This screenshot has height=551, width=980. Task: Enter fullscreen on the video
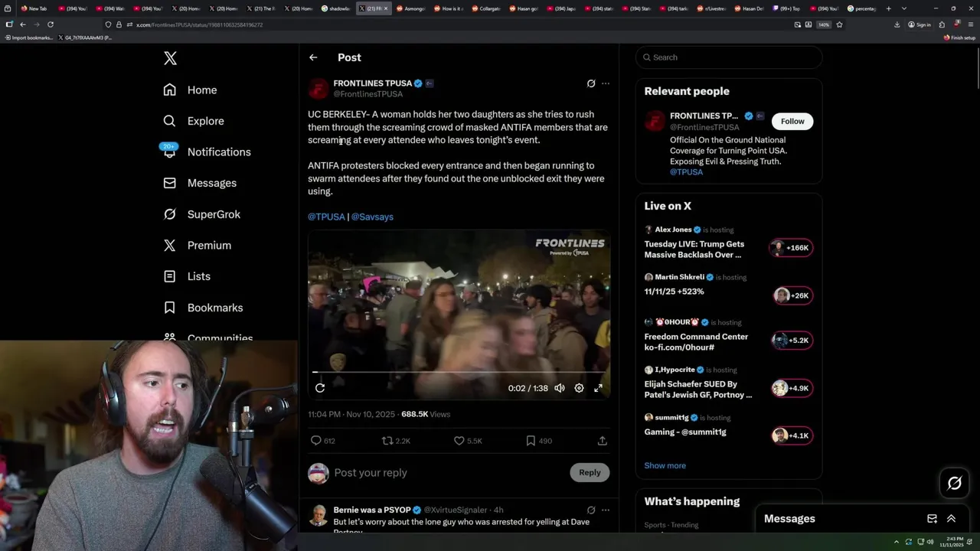[x=598, y=388]
